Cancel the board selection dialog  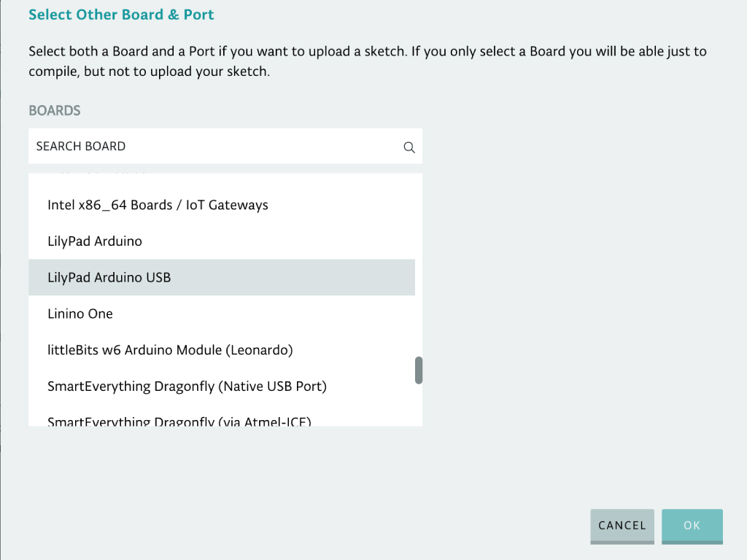622,526
